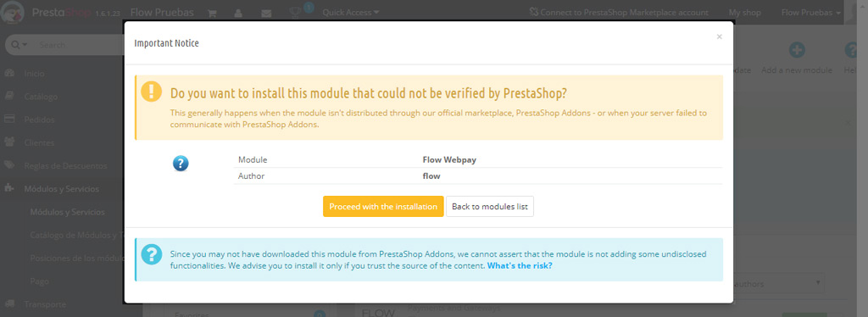868x317 pixels.
Task: Click the PrestaShop logo icon
Action: click(x=14, y=12)
